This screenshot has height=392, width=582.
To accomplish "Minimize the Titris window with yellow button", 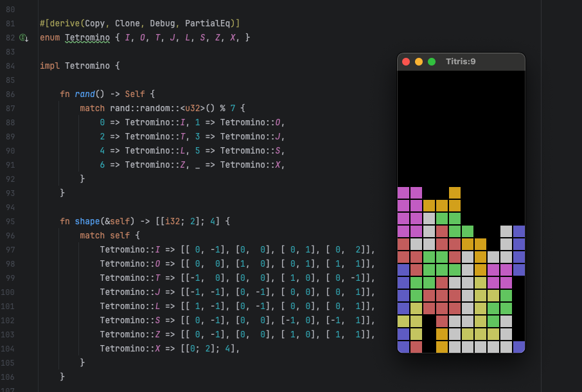I will point(419,62).
